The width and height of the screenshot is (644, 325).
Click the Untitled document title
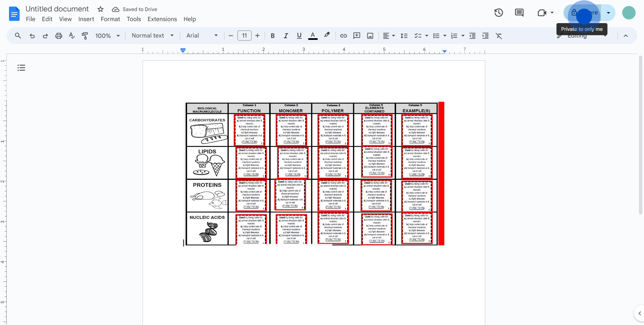[x=57, y=9]
